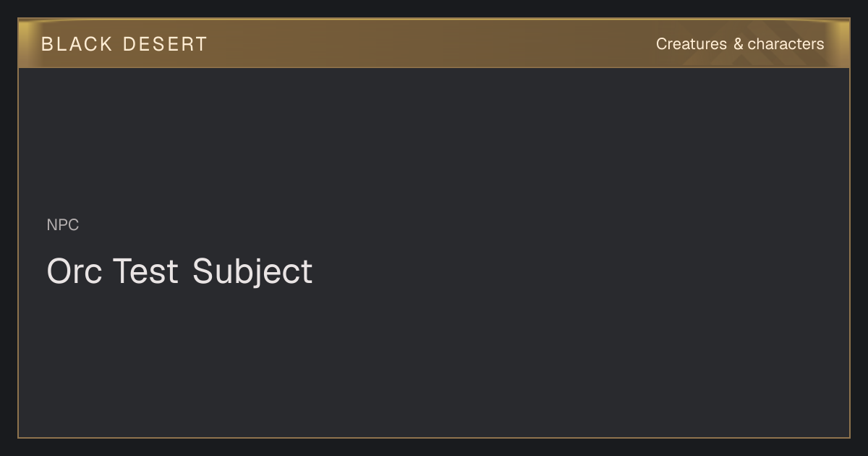Click the word DESERT in the header
The height and width of the screenshot is (456, 868).
[165, 44]
